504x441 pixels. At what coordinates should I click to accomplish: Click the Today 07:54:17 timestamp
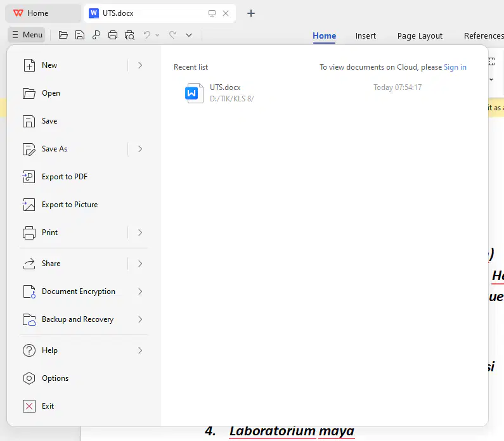click(397, 87)
